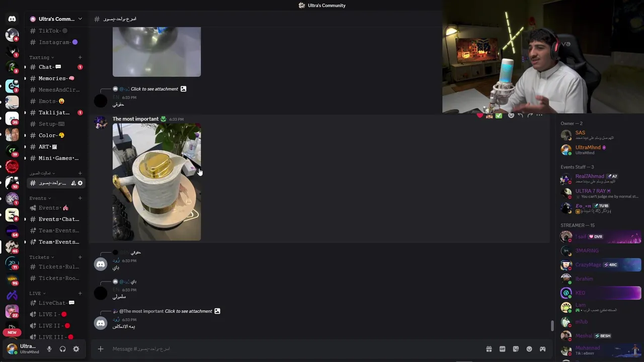The width and height of the screenshot is (644, 362).
Task: Open the Emots channel
Action: [x=55, y=101]
